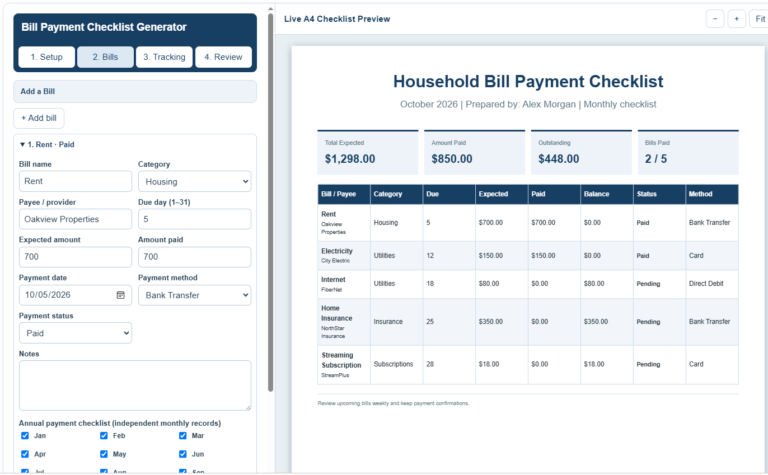Click the + Add bill button

[x=39, y=118]
